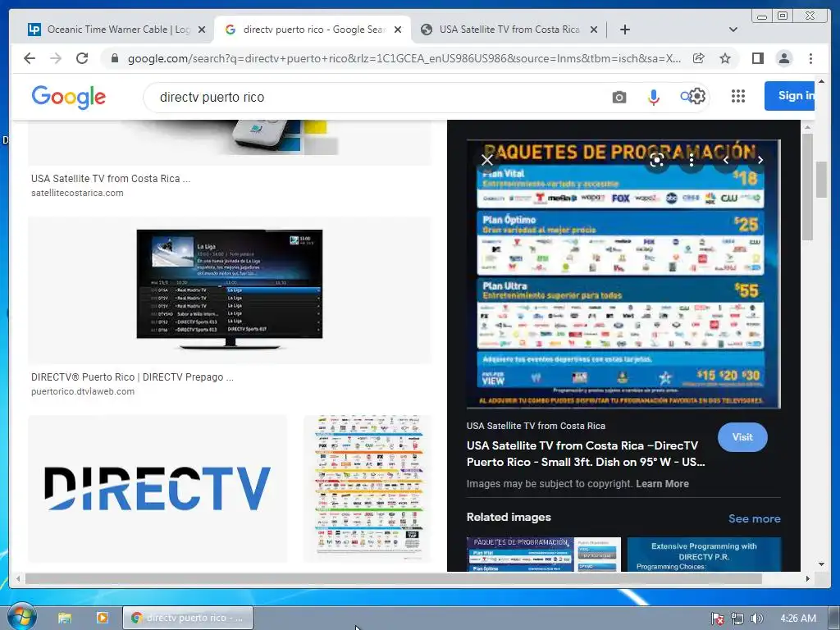Show the previous image in preview
Image resolution: width=840 pixels, height=630 pixels.
[x=726, y=160]
